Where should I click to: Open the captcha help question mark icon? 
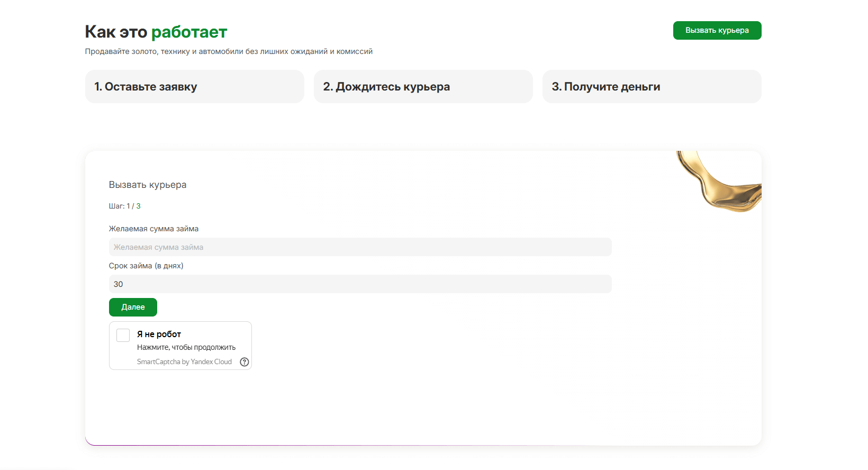245,362
